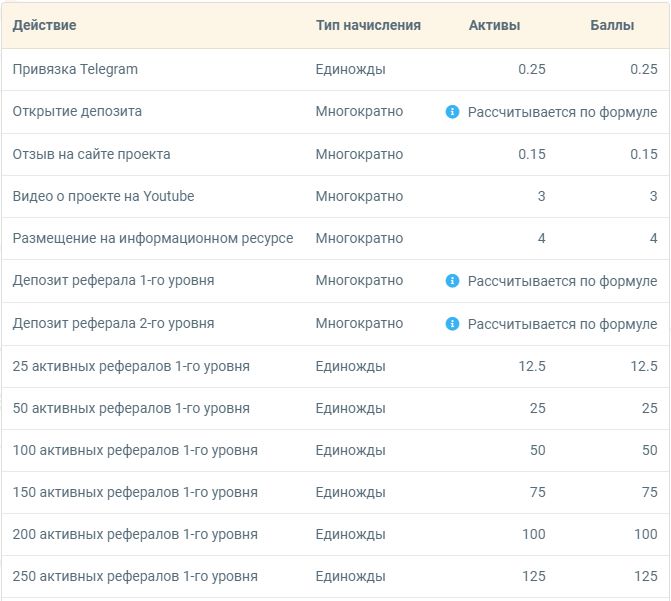Click 100 активных рефералов 1-го уровня label

tap(135, 450)
